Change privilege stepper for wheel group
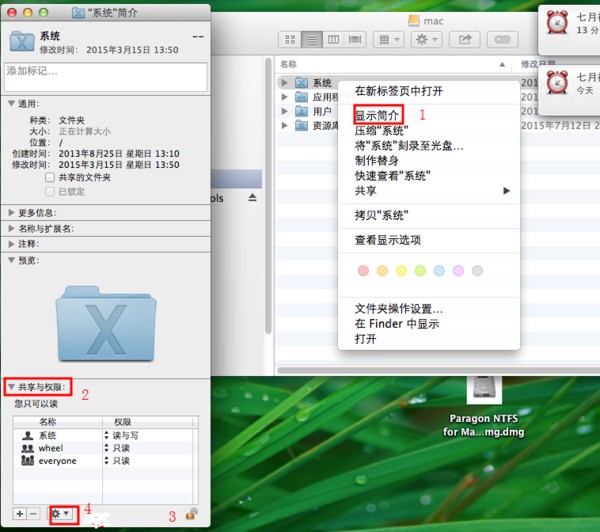 coord(106,448)
